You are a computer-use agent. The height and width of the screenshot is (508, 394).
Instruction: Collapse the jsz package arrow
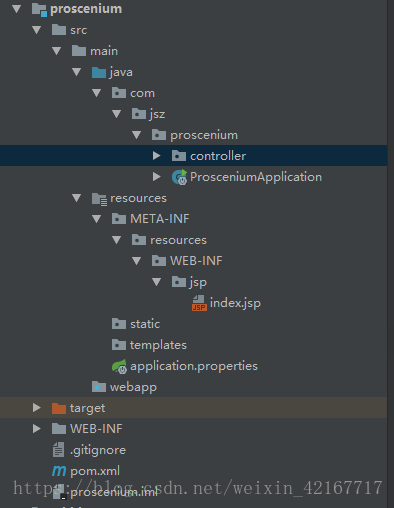[117, 114]
